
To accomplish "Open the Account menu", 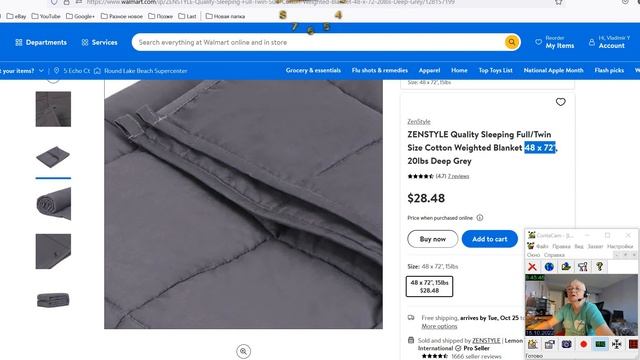I will [x=609, y=42].
